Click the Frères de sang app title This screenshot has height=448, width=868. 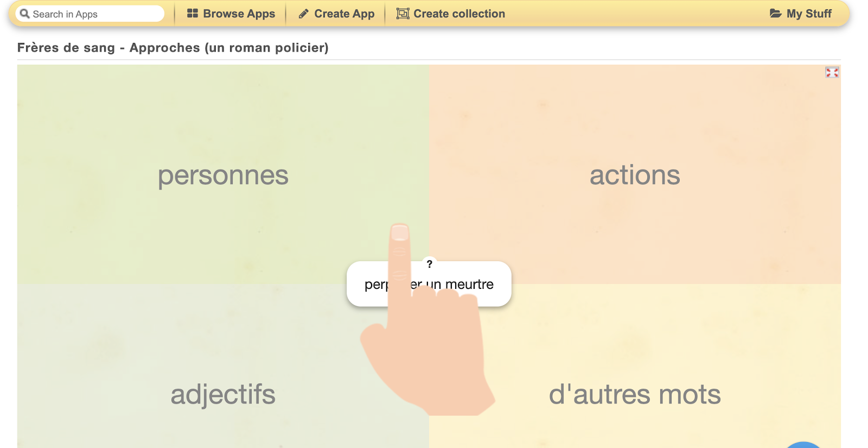[x=173, y=48]
